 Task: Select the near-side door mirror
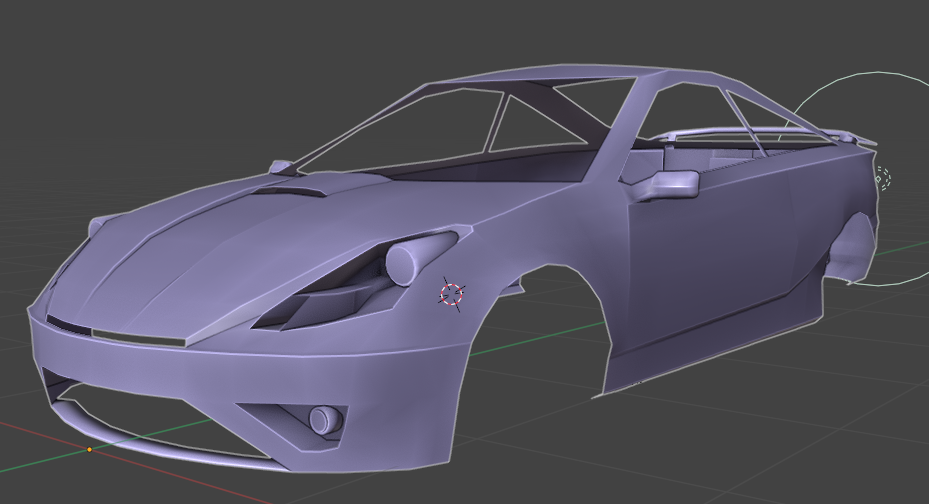click(x=672, y=184)
